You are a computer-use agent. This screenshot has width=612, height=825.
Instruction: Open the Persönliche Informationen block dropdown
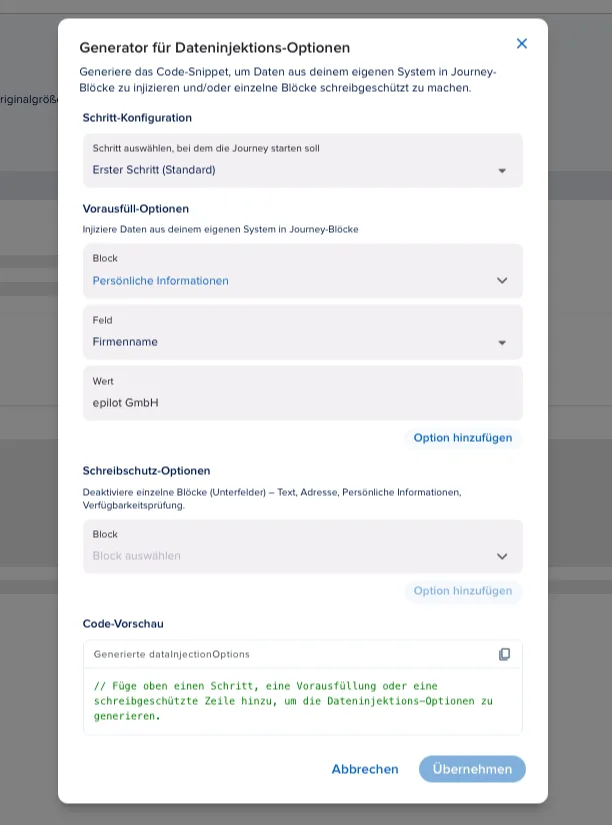[x=303, y=271]
